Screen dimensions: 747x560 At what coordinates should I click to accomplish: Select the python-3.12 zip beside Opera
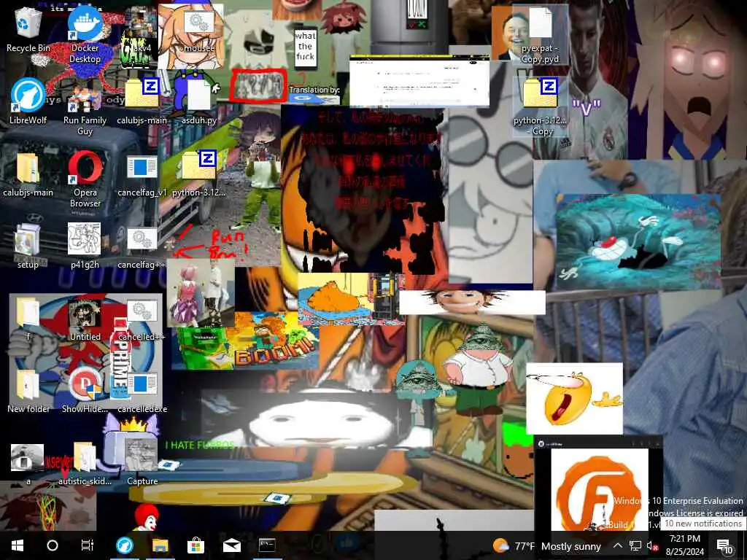coord(199,174)
